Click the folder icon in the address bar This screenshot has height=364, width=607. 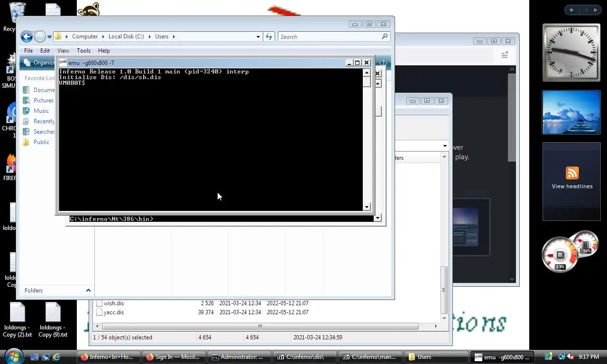click(x=58, y=36)
